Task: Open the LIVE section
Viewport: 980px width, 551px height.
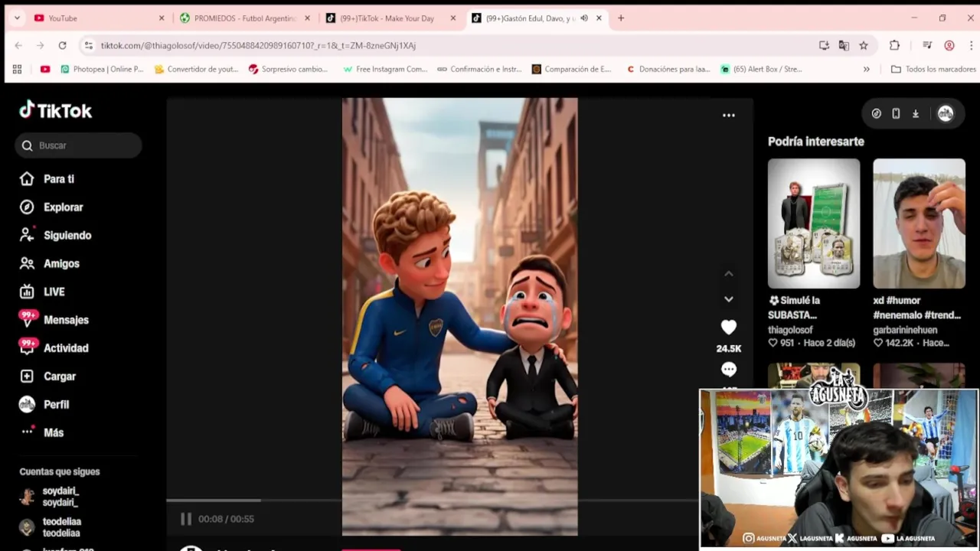Action: point(42,292)
